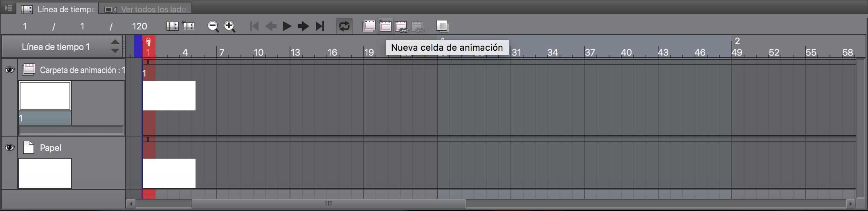Viewport: 868px width, 211px height.
Task: Jump to the last frame
Action: 320,26
